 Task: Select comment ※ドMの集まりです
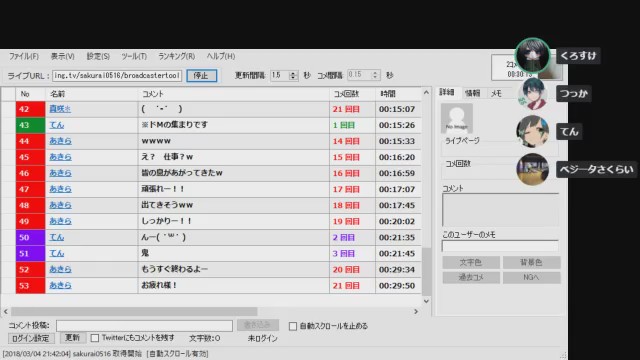point(174,125)
